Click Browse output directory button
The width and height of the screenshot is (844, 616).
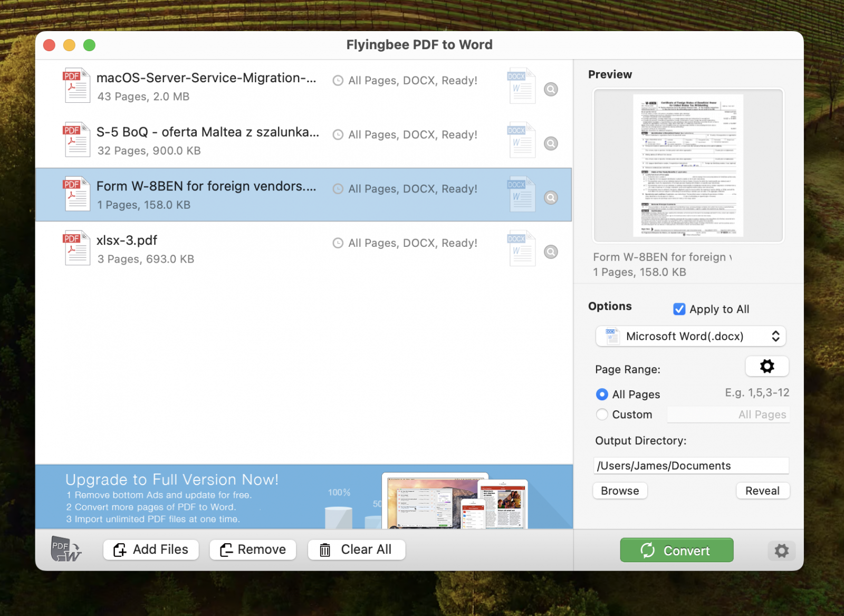[620, 490]
